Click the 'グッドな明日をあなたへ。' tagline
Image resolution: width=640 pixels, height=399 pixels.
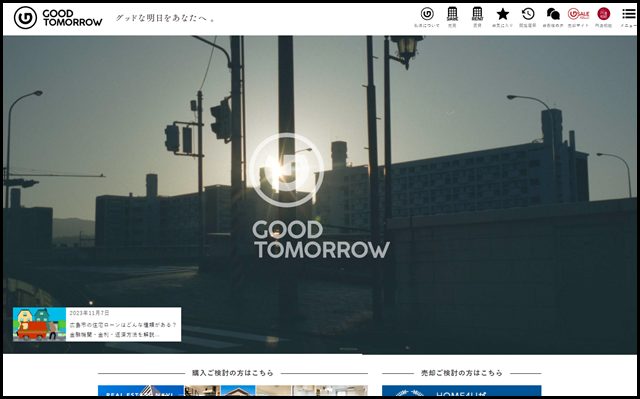pos(165,18)
